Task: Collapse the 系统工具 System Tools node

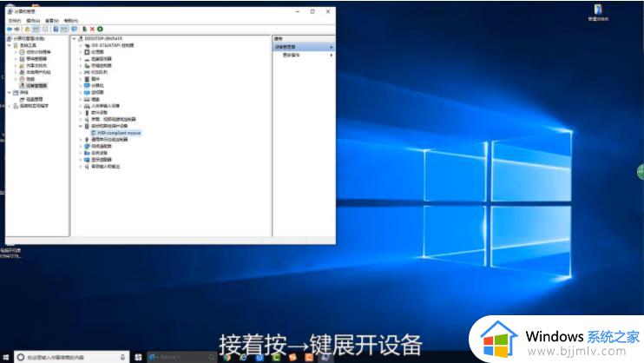Action: tap(9, 45)
